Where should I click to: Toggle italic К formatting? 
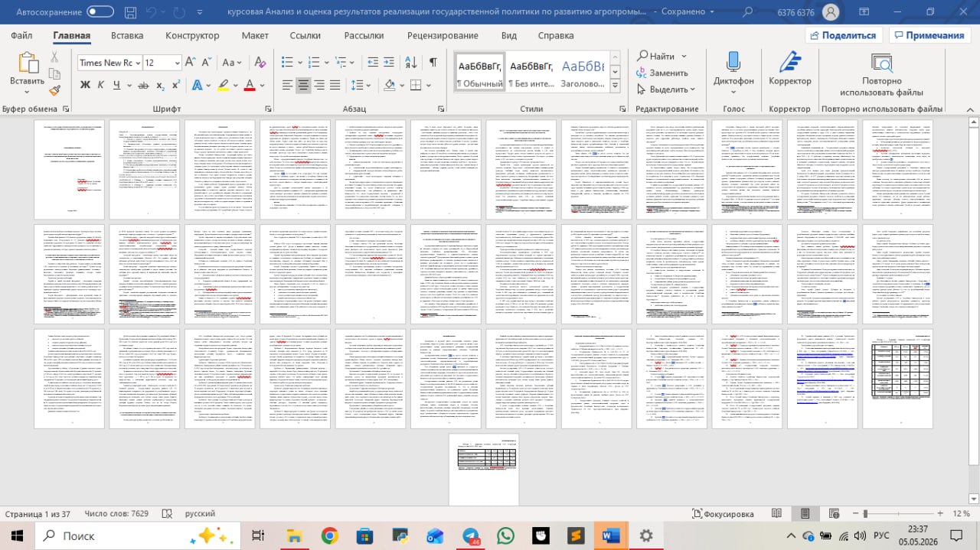tap(101, 85)
